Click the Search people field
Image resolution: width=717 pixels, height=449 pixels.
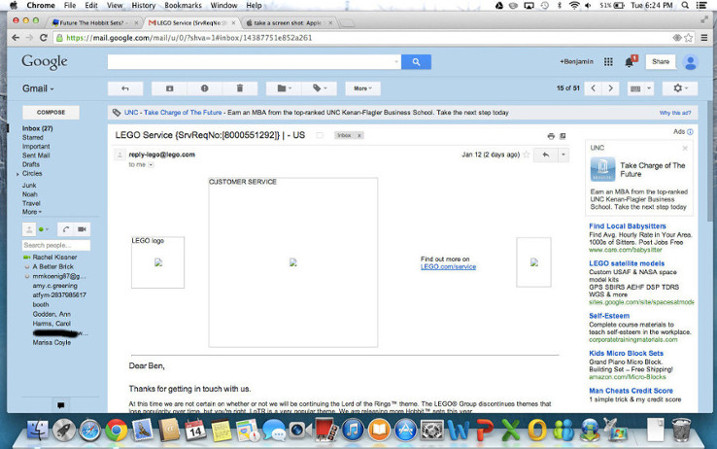[56, 245]
